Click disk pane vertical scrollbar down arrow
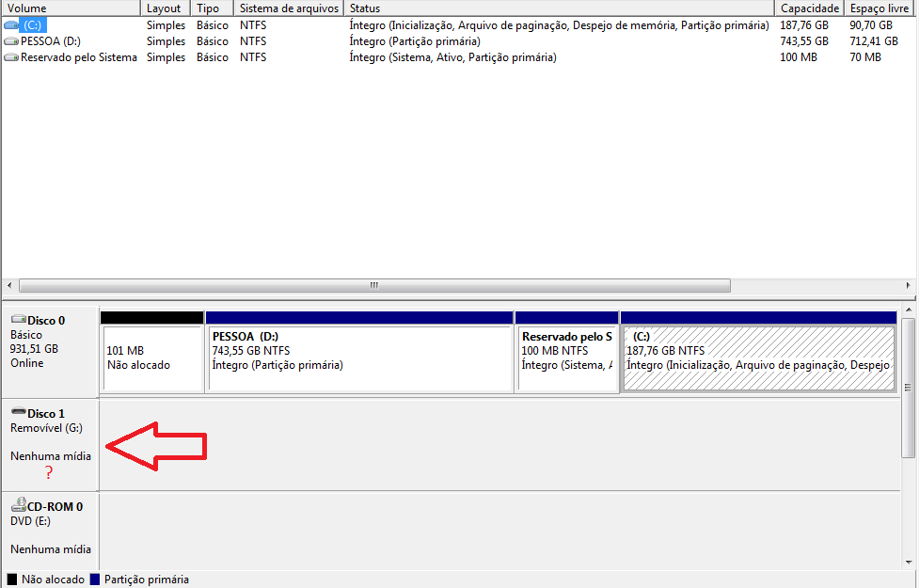This screenshot has height=588, width=919. [909, 563]
